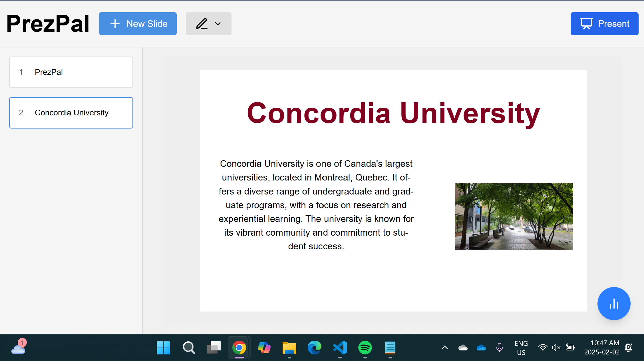Select slide 2 Concordia University
Screen dimensions: 644x361
(x=71, y=113)
